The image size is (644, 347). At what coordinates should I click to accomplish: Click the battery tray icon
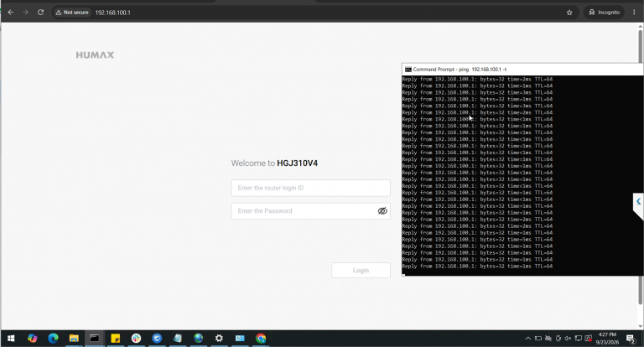(538, 339)
